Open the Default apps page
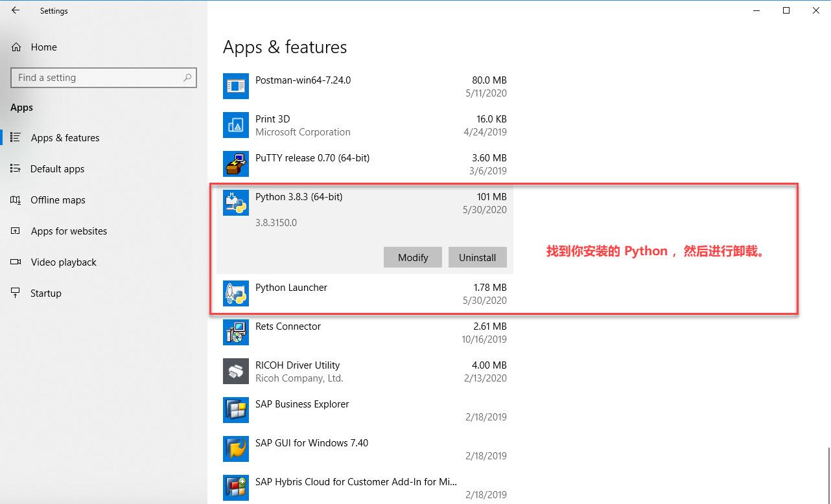Viewport: 831px width, 504px height. (x=104, y=168)
